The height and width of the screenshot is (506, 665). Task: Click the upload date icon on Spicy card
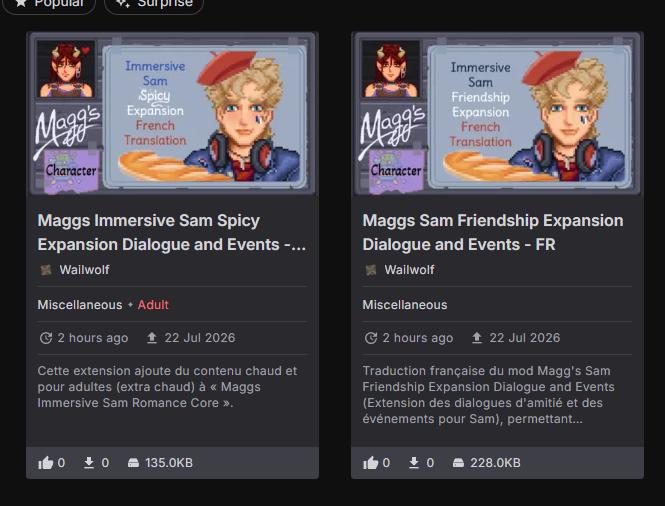click(x=152, y=338)
